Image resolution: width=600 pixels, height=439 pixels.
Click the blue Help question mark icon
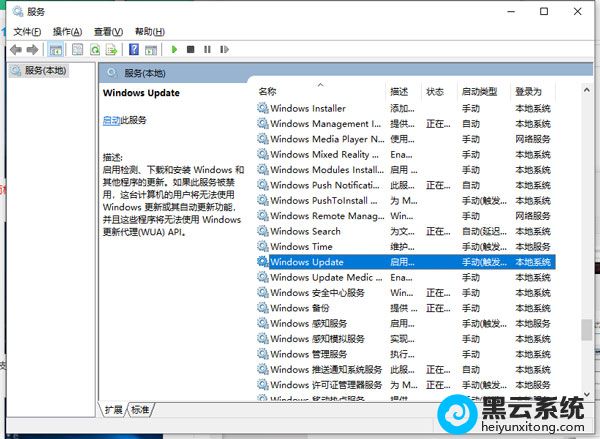[133, 49]
